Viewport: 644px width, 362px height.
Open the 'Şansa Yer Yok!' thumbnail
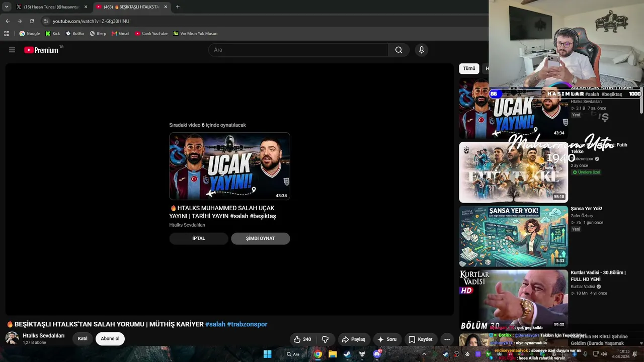pos(514,236)
